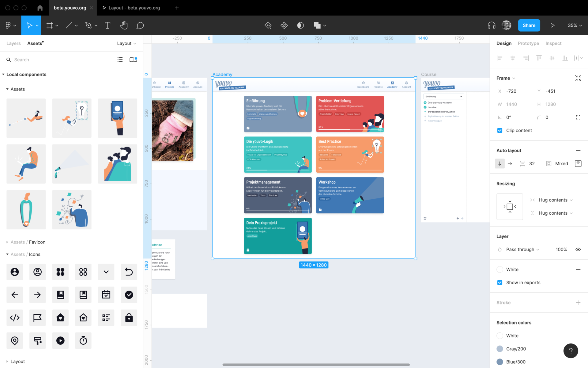Open the Inspect tab
588x368 pixels.
coord(553,43)
